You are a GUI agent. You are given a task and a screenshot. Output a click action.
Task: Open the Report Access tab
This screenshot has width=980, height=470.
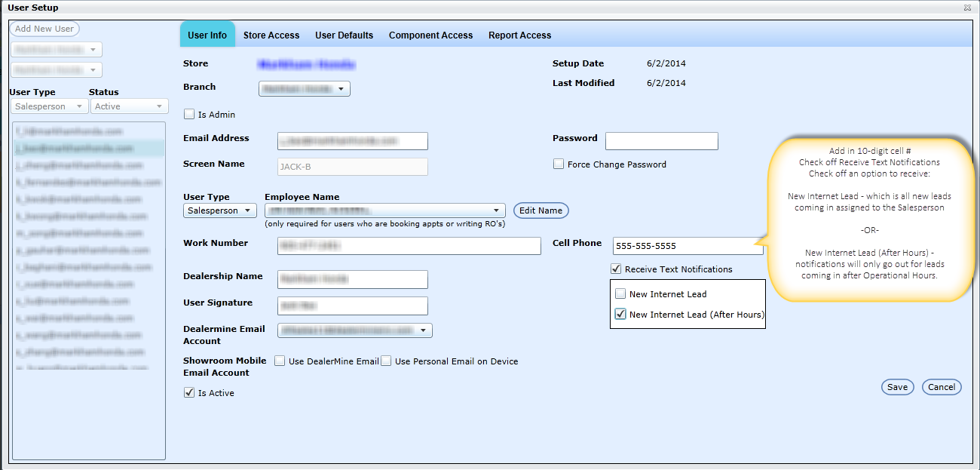click(x=519, y=35)
